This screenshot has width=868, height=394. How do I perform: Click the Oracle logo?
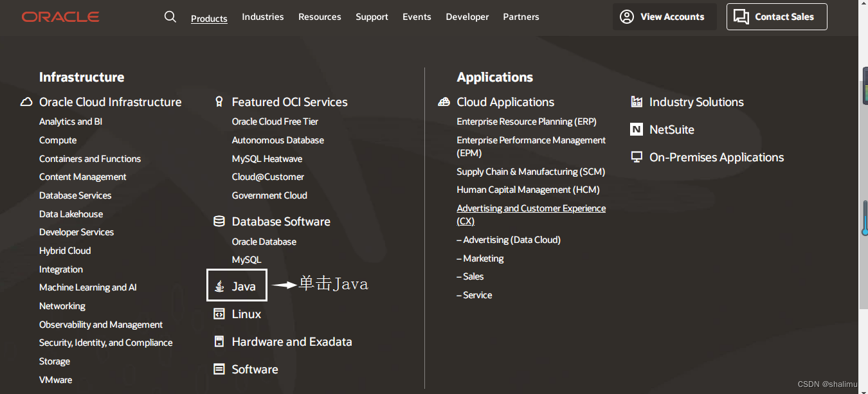[60, 17]
